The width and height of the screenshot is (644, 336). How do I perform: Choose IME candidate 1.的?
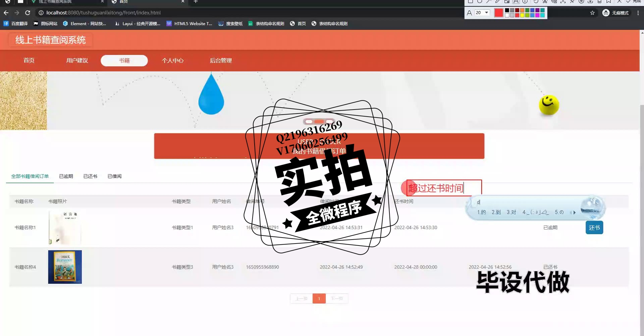coord(482,212)
